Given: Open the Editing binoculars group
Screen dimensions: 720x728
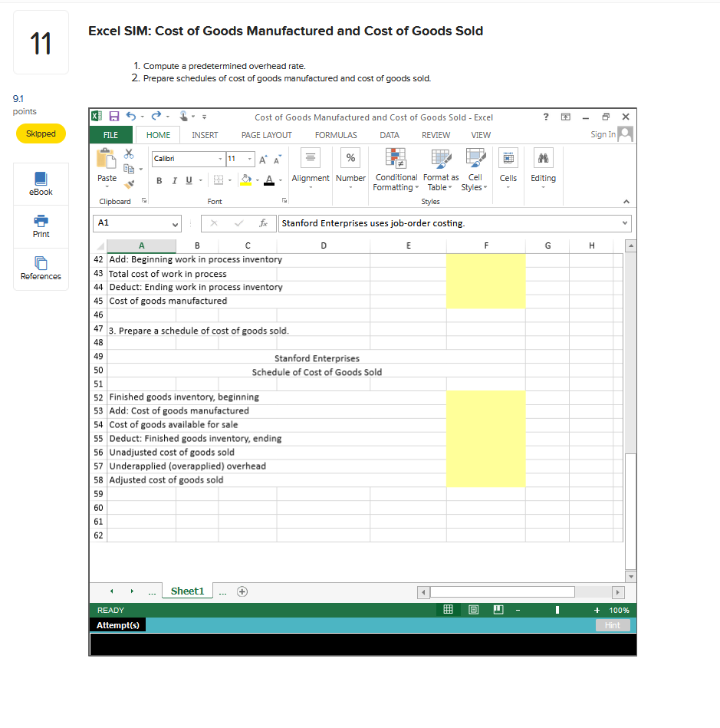Looking at the screenshot, I should tap(543, 168).
